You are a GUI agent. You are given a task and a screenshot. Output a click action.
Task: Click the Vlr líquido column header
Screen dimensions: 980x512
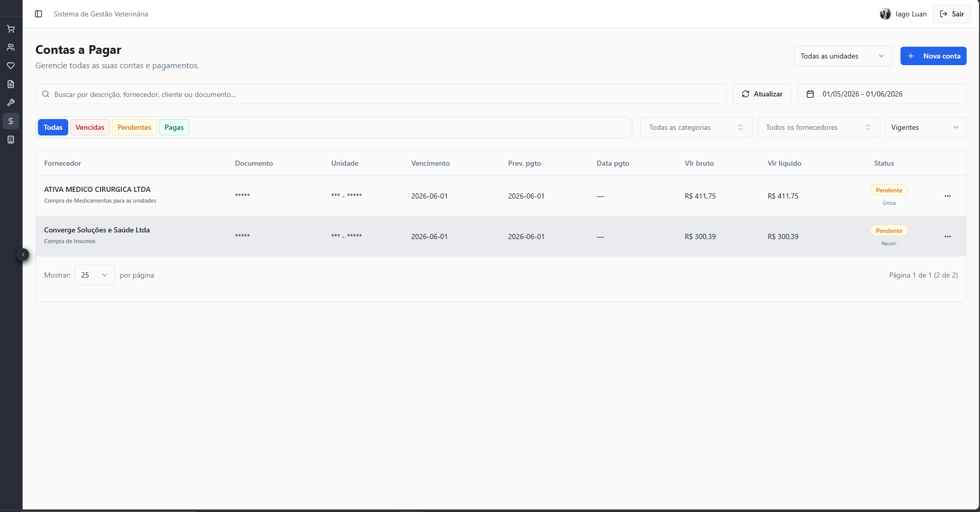point(784,163)
